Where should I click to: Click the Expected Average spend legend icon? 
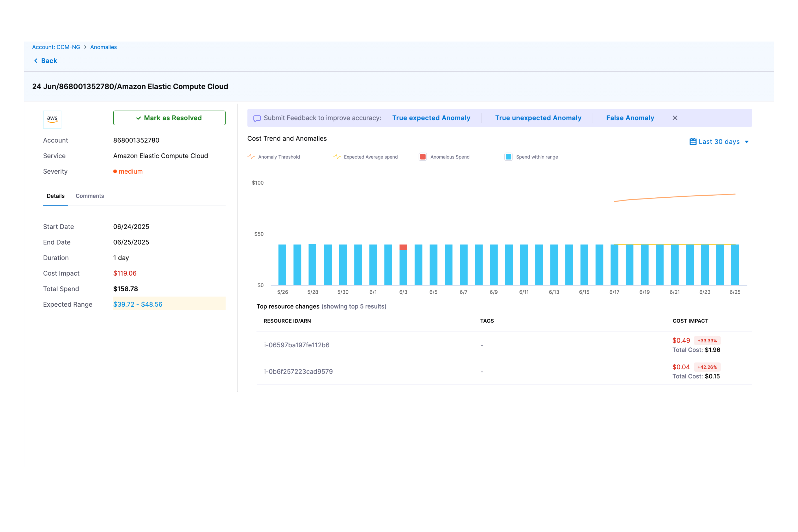coord(337,157)
